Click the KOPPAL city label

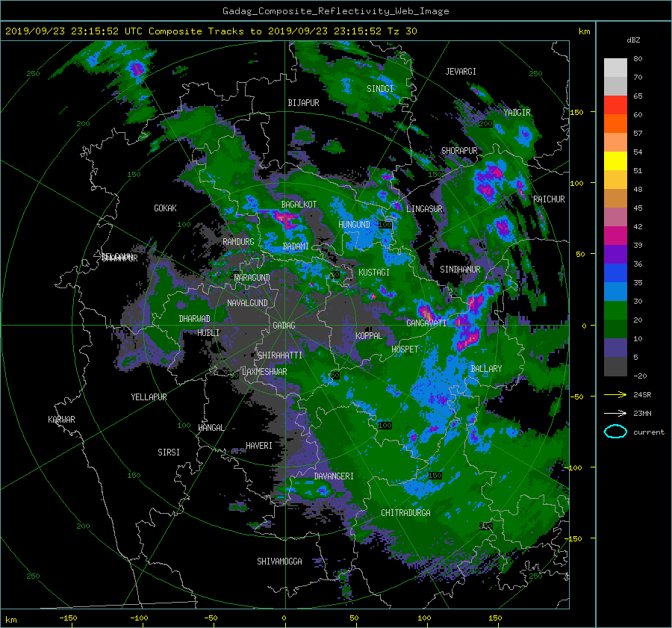(x=369, y=335)
